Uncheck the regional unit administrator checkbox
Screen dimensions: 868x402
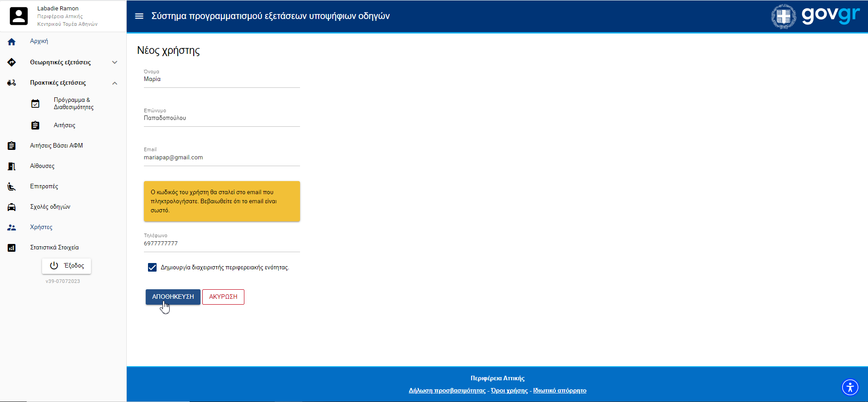coord(152,268)
